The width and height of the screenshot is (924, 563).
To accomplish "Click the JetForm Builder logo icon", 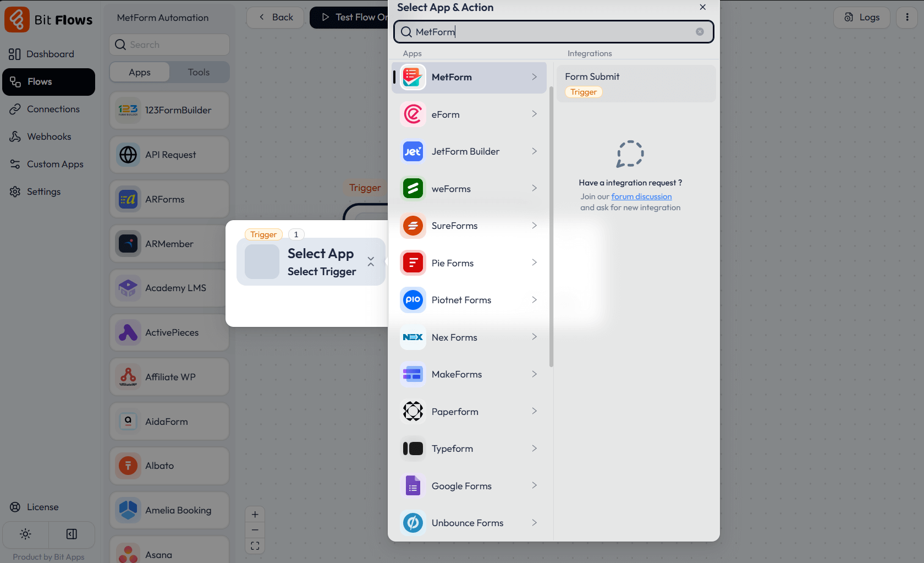I will [413, 151].
